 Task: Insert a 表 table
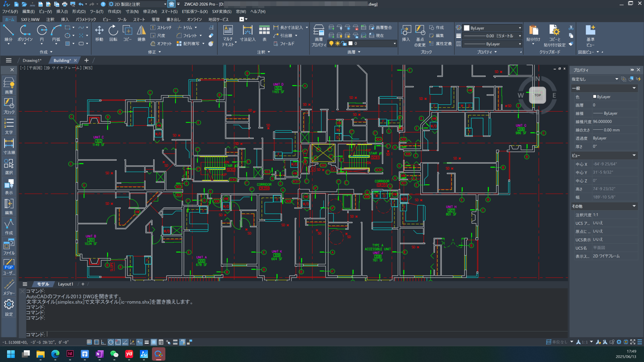click(x=264, y=33)
